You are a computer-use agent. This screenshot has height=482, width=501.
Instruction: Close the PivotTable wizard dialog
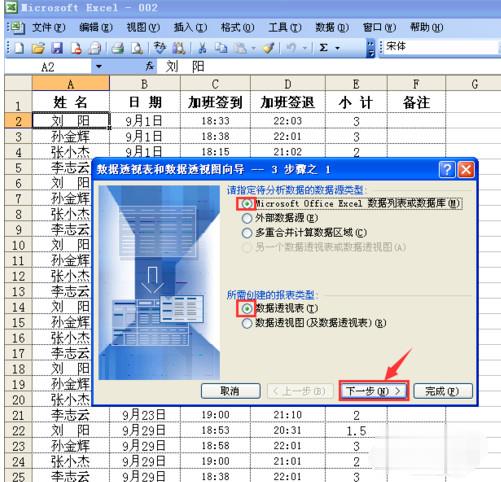coord(466,170)
